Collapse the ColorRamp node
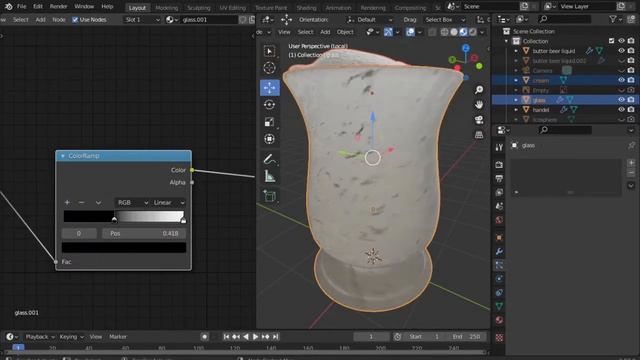Image resolution: width=640 pixels, height=360 pixels. pyautogui.click(x=62, y=156)
